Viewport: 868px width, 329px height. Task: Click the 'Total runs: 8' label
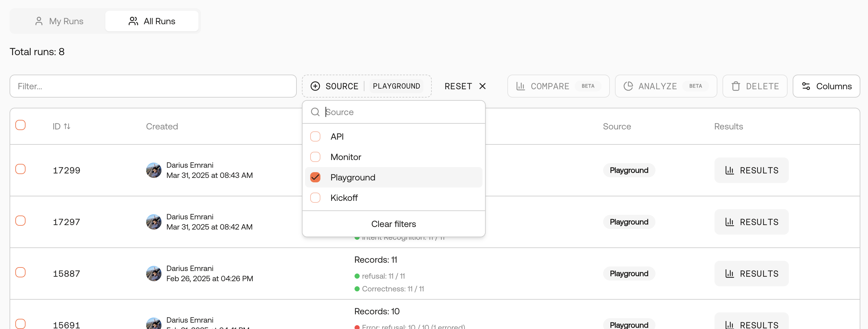click(37, 52)
